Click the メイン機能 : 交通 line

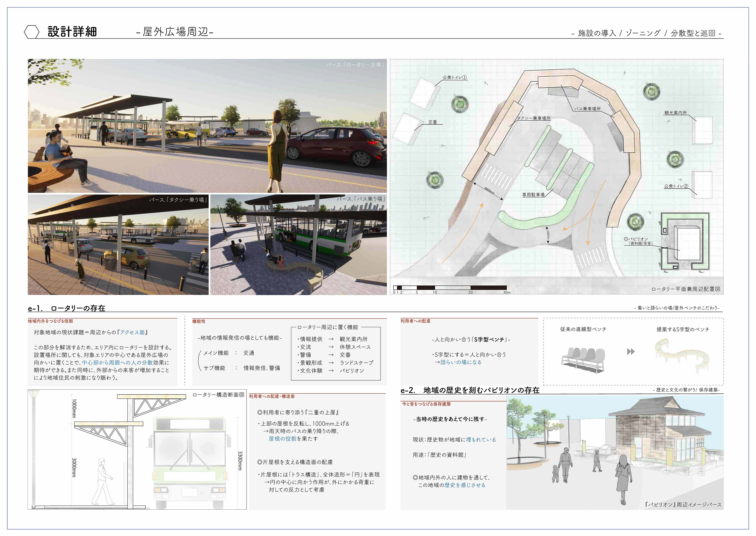[229, 353]
